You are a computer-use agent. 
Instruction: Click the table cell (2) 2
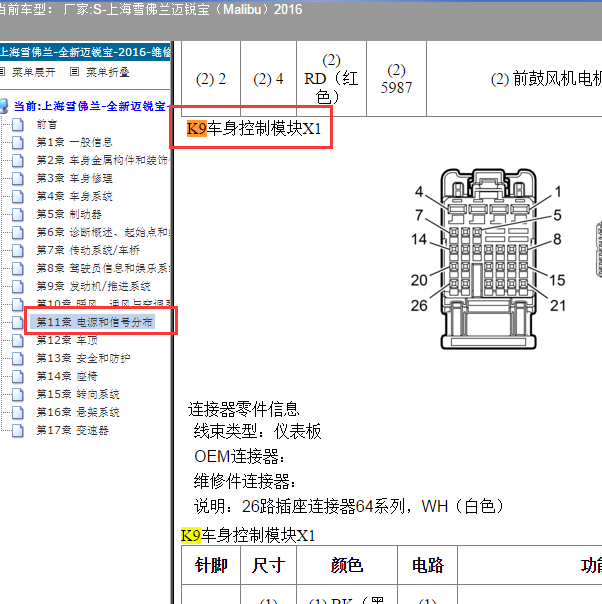(x=211, y=79)
